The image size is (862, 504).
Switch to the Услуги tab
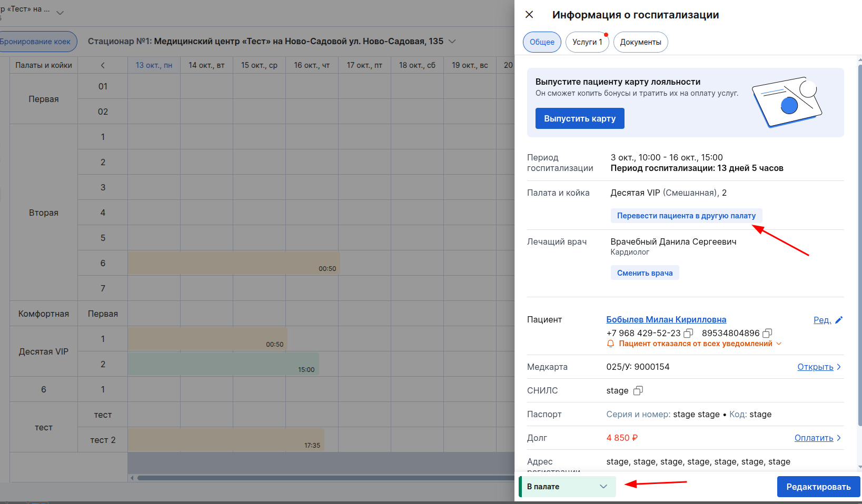pos(587,42)
